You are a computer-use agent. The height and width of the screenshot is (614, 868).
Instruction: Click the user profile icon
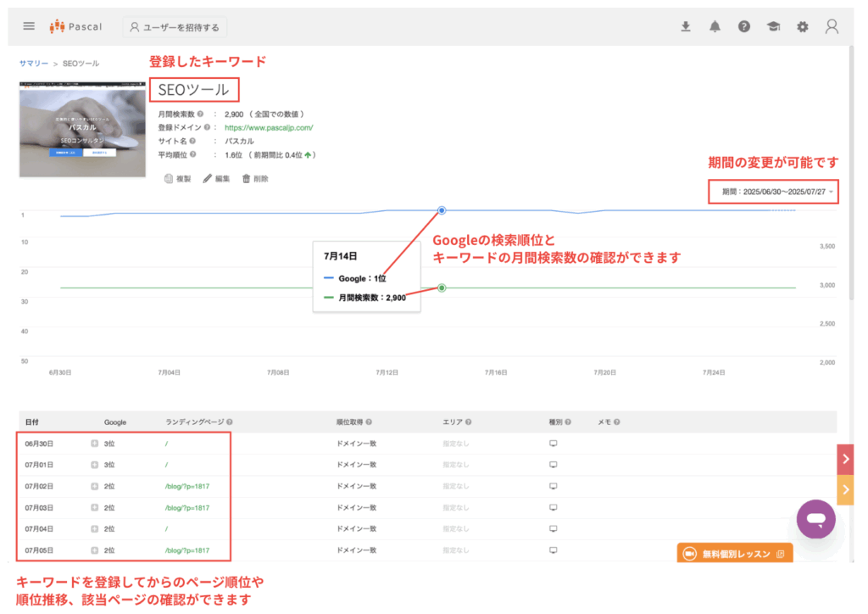click(x=831, y=26)
